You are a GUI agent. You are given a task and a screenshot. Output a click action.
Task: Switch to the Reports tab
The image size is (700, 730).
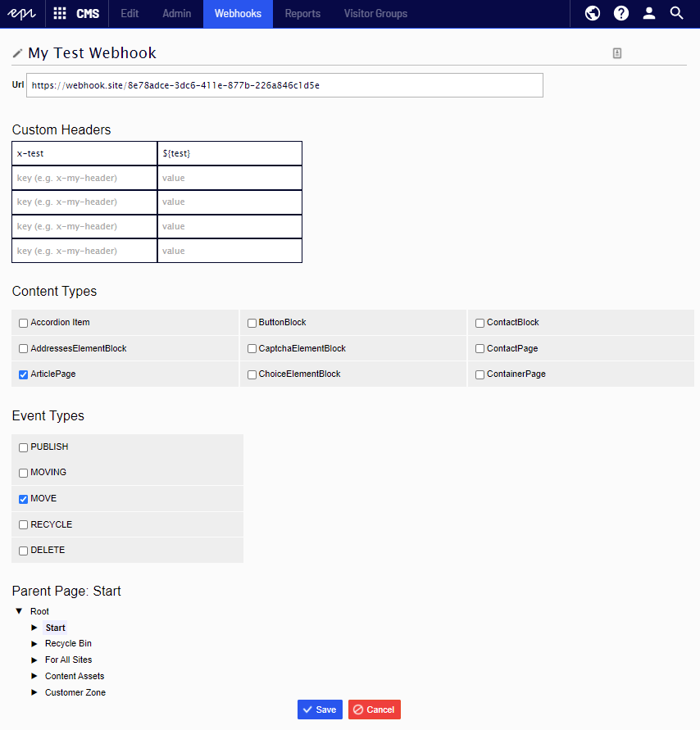(302, 14)
